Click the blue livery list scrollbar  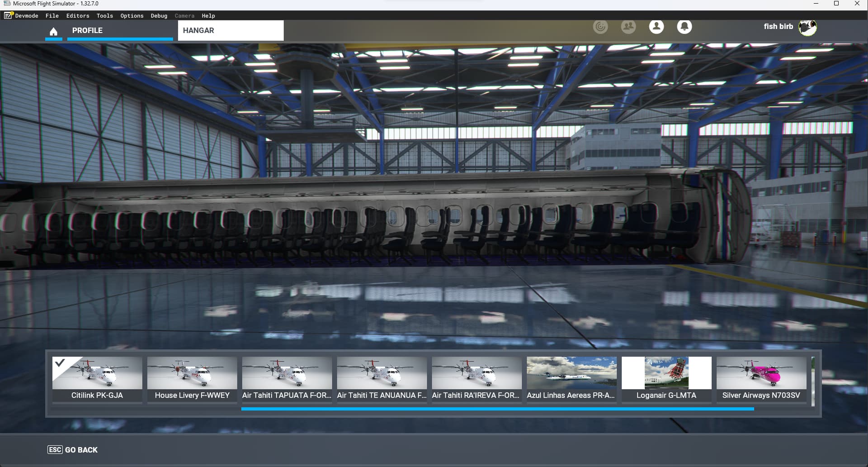497,409
